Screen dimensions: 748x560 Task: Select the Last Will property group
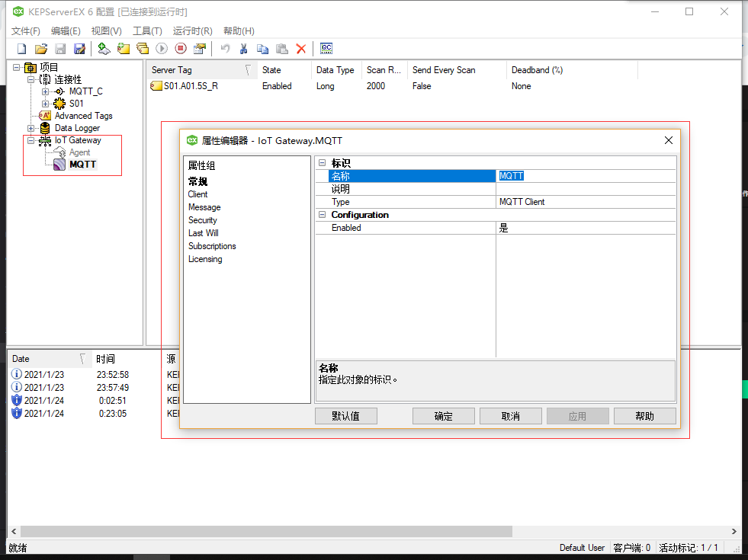tap(204, 233)
